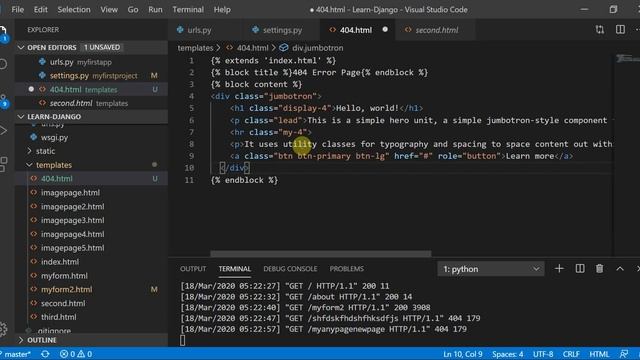
Task: Click the templates breadcrumb segment
Action: coord(195,48)
